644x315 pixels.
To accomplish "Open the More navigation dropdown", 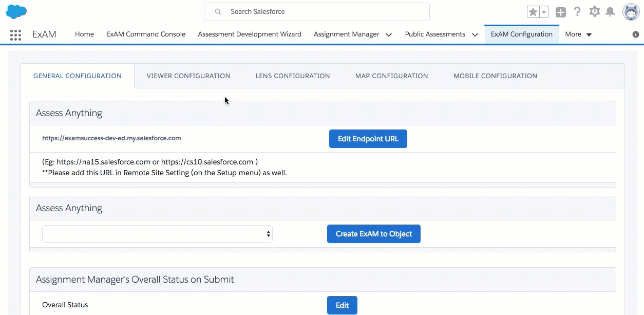I will pyautogui.click(x=578, y=34).
